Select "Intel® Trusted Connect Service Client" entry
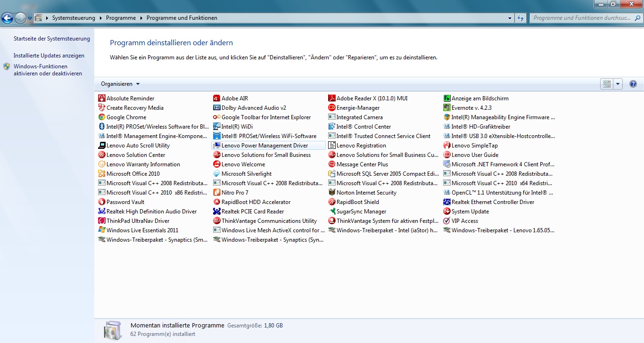The height and width of the screenshot is (343, 644). click(x=379, y=136)
